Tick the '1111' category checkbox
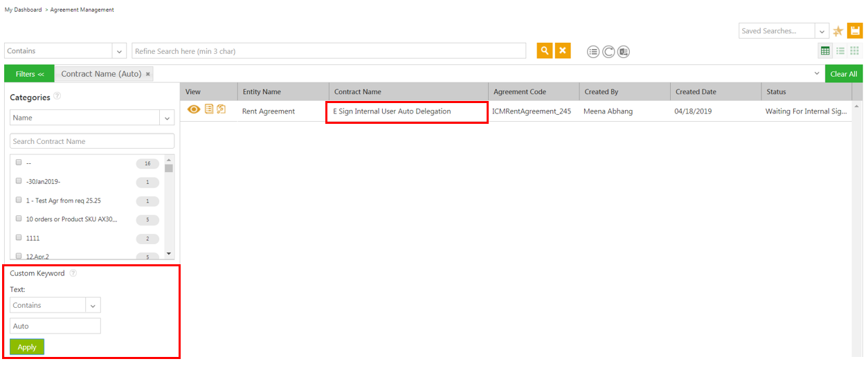Viewport: 868px width, 386px height. [19, 238]
